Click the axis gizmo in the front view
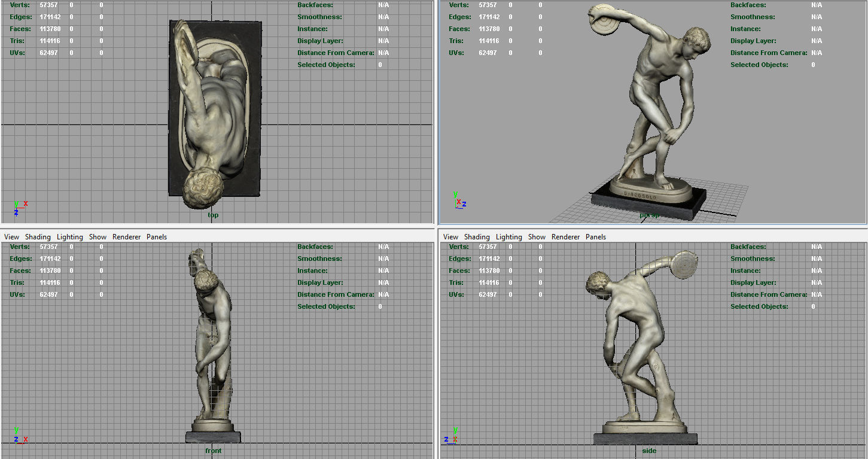Viewport: 868px width, 459px height. pos(20,435)
